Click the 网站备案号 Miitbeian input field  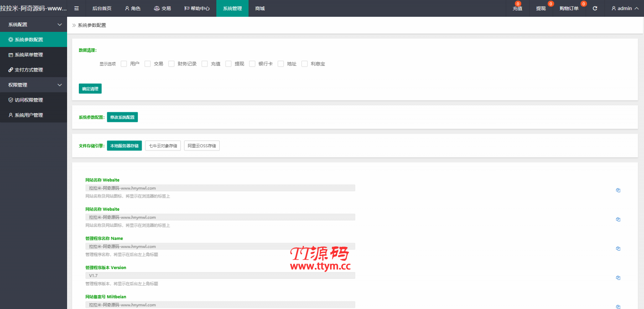[x=220, y=305]
